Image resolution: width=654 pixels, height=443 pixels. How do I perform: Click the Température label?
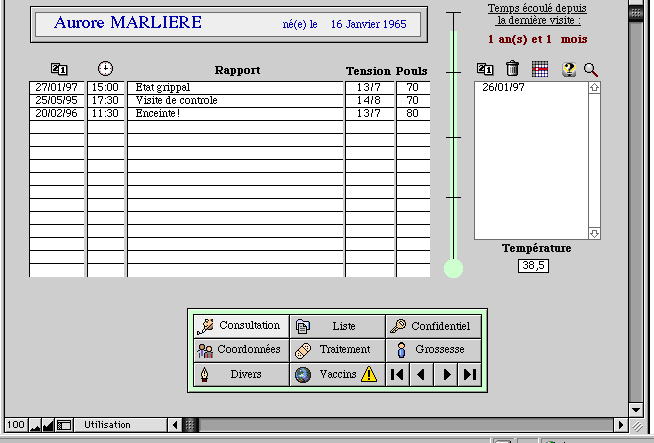(x=536, y=248)
